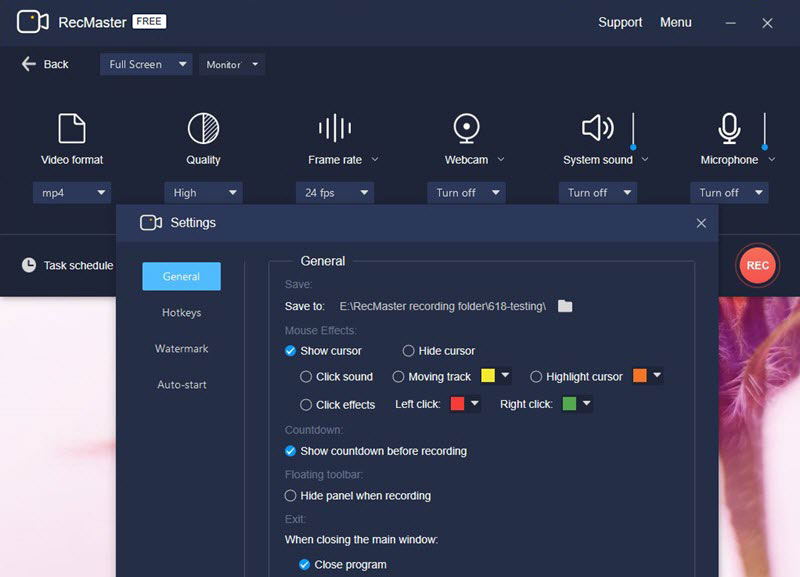
Task: Minimize the RecMaster window
Action: tap(731, 23)
